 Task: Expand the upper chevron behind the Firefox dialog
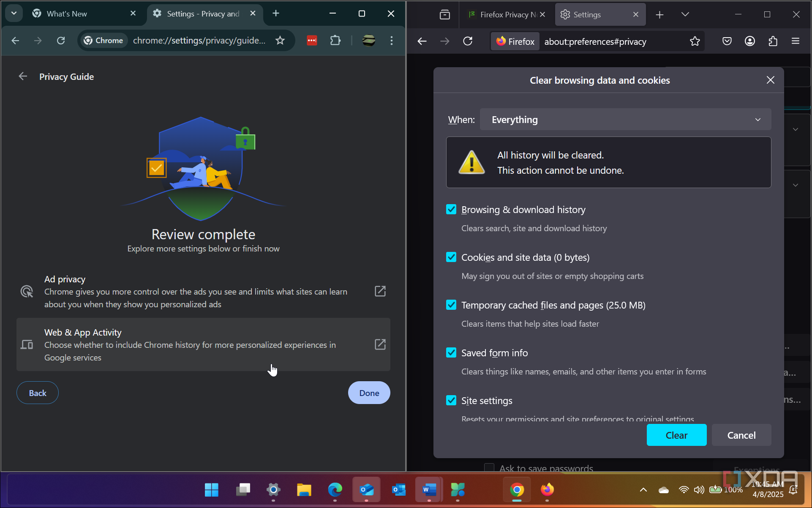pos(796,129)
